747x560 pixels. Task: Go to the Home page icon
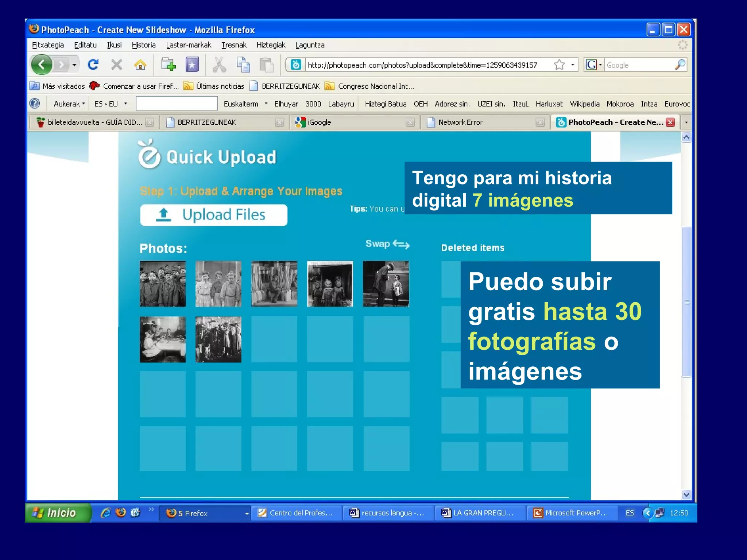click(x=140, y=65)
